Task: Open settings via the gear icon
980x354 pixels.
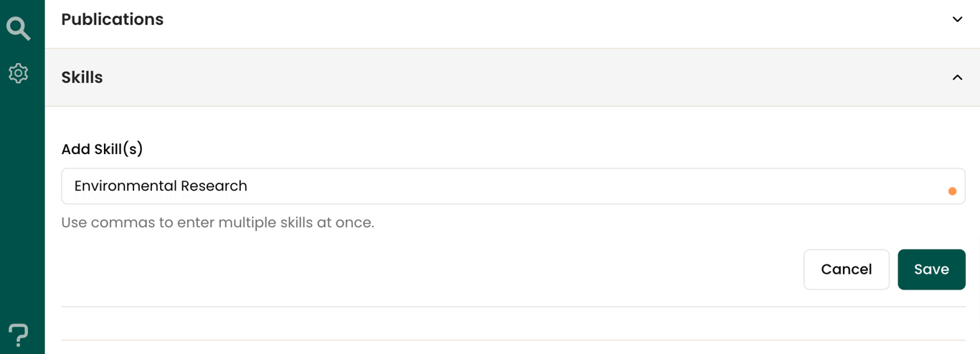Action: (18, 73)
